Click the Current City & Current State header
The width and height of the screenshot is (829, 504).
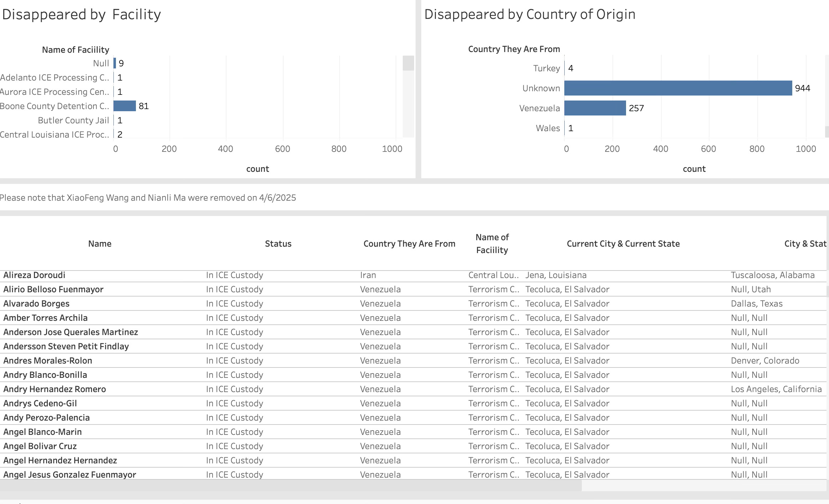click(x=623, y=244)
